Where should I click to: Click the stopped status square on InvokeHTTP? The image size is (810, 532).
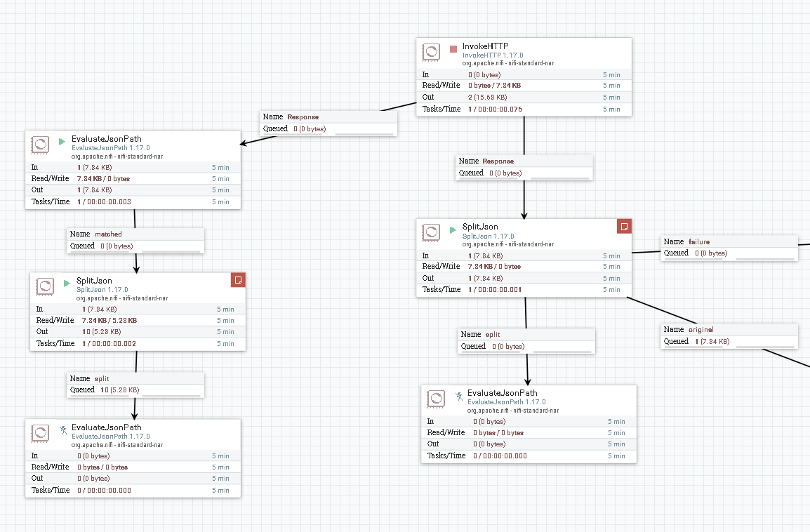tap(452, 50)
